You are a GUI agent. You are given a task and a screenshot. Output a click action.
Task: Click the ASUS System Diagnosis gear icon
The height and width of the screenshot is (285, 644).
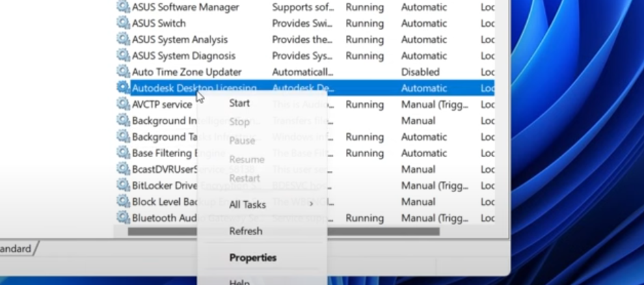point(123,55)
